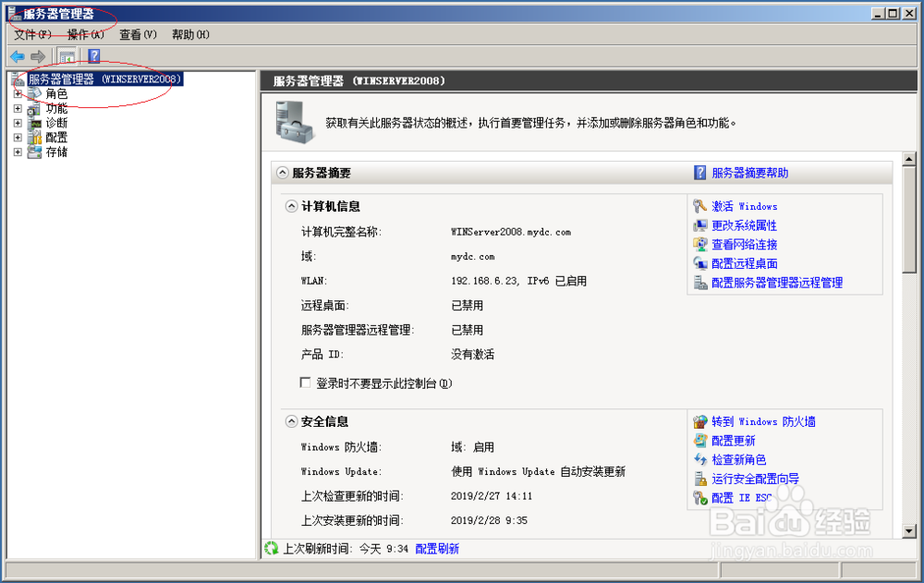Click the forward navigation arrow in the toolbar

(x=36, y=55)
